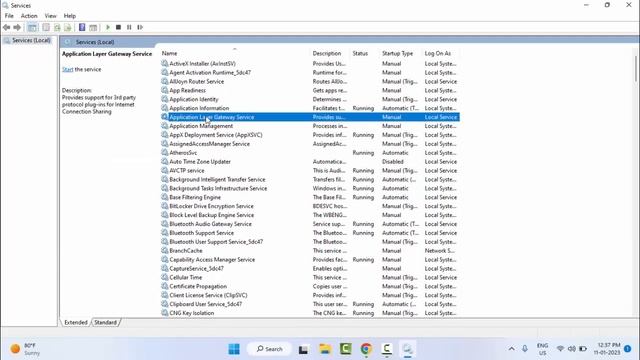The image size is (640, 360).
Task: Toggle Show/Hide Console Tree toolbar icon
Action: tap(32, 27)
